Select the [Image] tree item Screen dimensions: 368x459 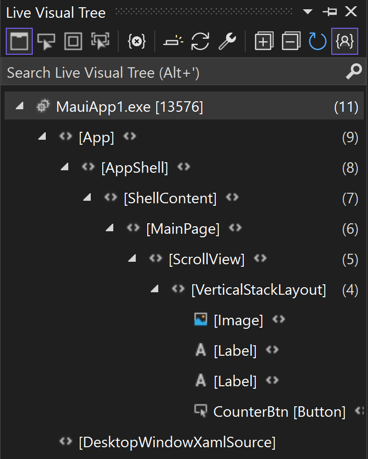tap(238, 320)
